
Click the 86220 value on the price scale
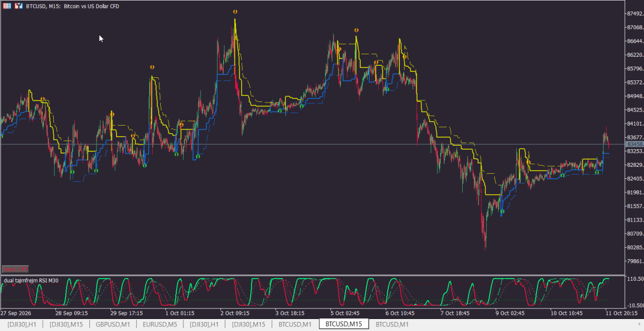(x=634, y=55)
